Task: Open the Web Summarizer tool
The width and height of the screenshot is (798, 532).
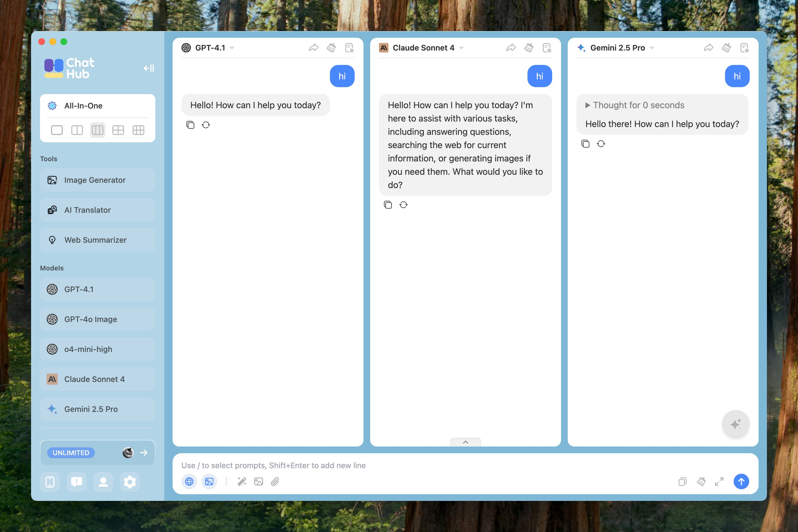Action: point(97,240)
